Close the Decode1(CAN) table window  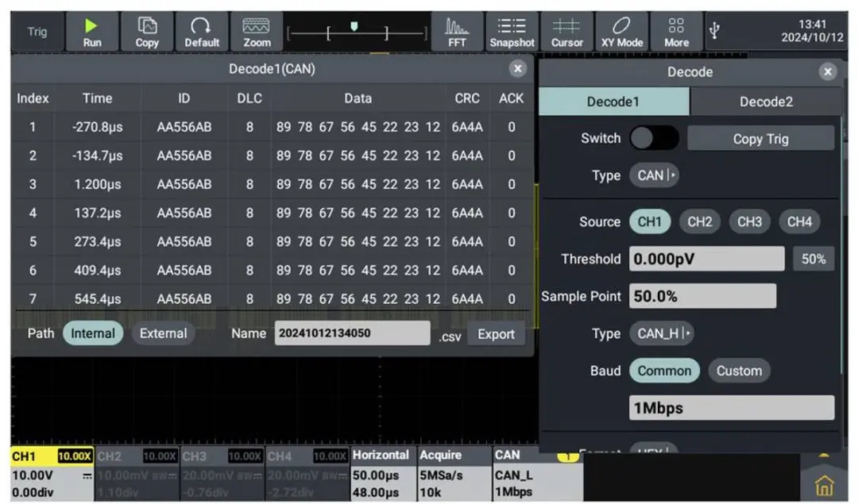click(x=517, y=68)
